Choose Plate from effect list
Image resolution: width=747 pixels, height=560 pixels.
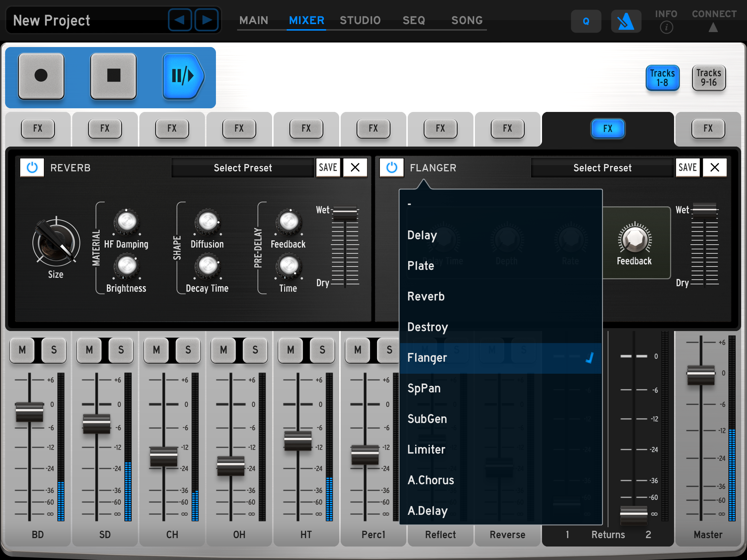pos(500,266)
